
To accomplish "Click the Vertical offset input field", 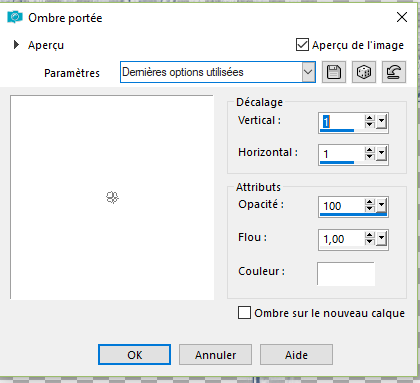I will tap(342, 122).
